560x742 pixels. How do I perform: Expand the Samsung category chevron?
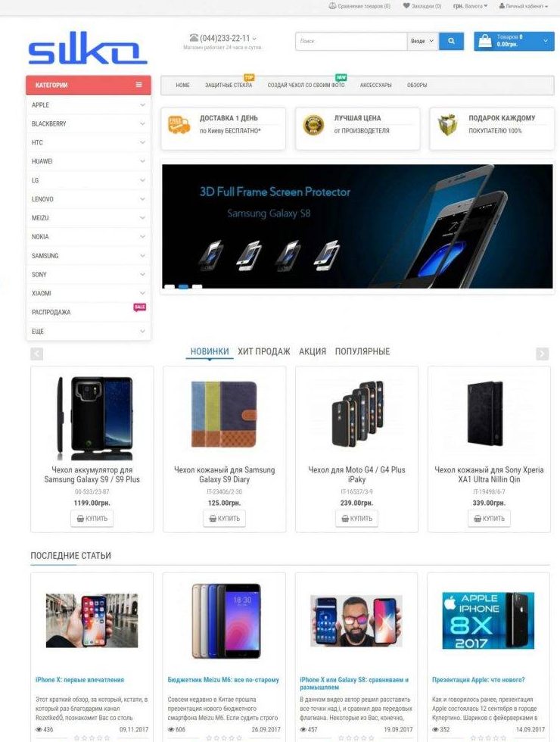tap(142, 256)
